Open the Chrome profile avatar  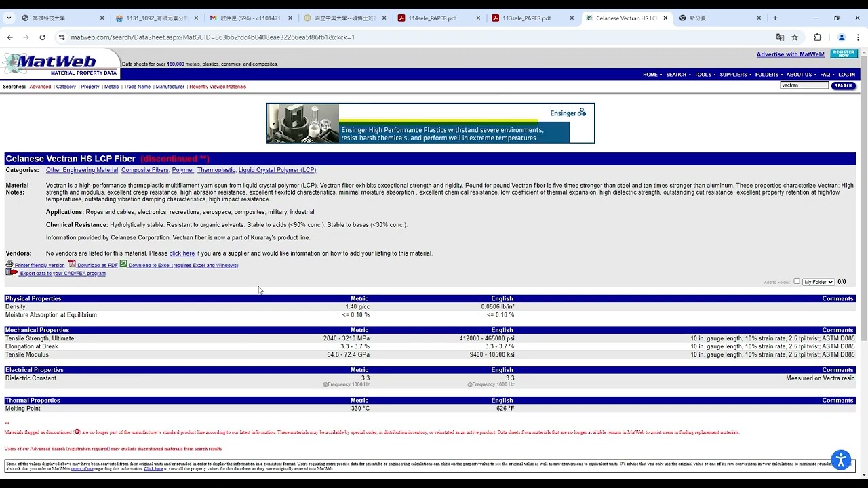(x=842, y=37)
